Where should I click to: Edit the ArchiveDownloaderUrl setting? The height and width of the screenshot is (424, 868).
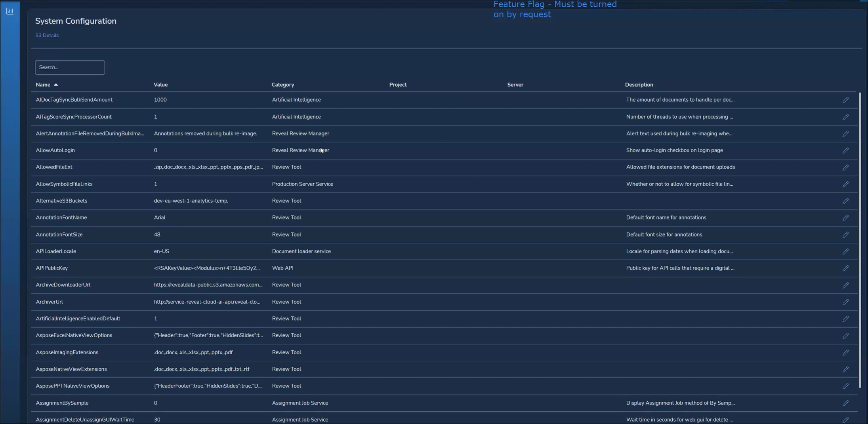(x=845, y=285)
